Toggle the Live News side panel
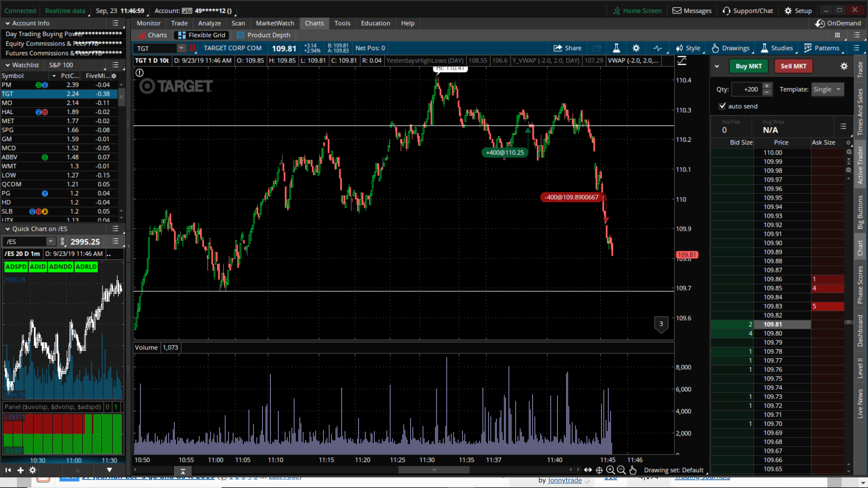The height and width of the screenshot is (488, 868). 861,404
